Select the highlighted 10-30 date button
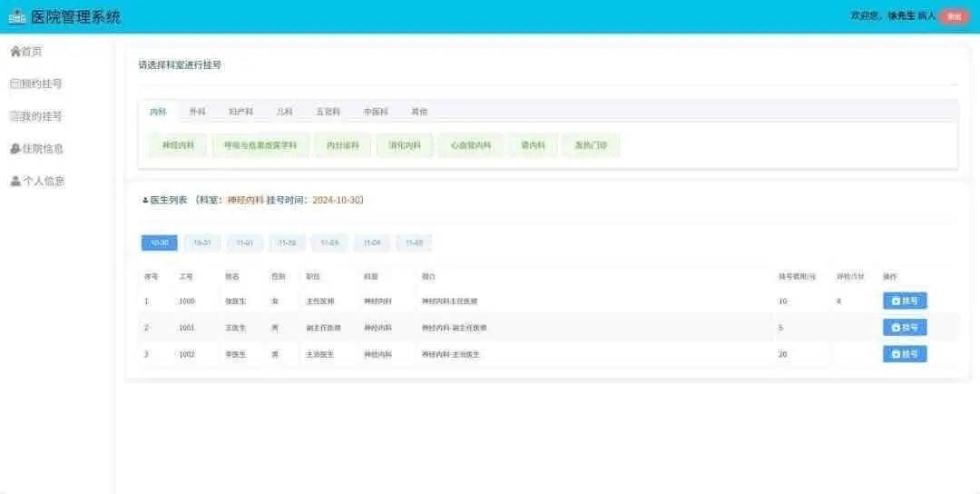Viewport: 980px width, 494px height. [x=160, y=242]
